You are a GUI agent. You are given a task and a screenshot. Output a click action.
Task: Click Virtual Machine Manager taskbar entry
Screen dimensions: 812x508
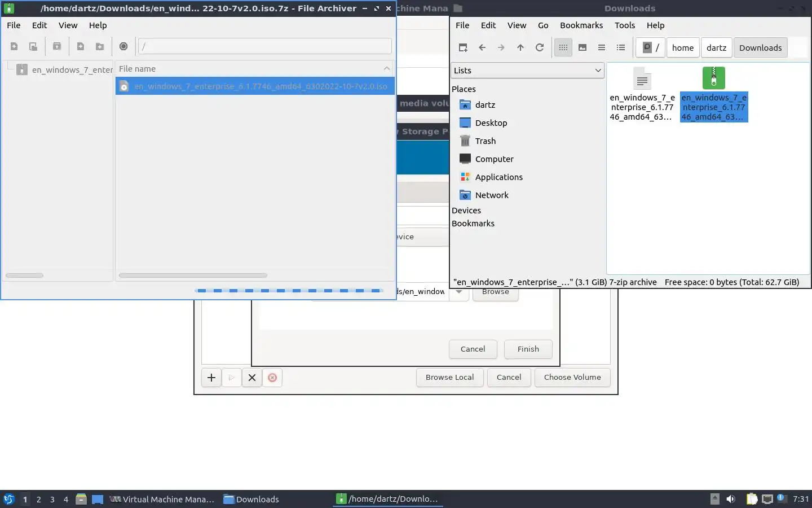pos(162,500)
